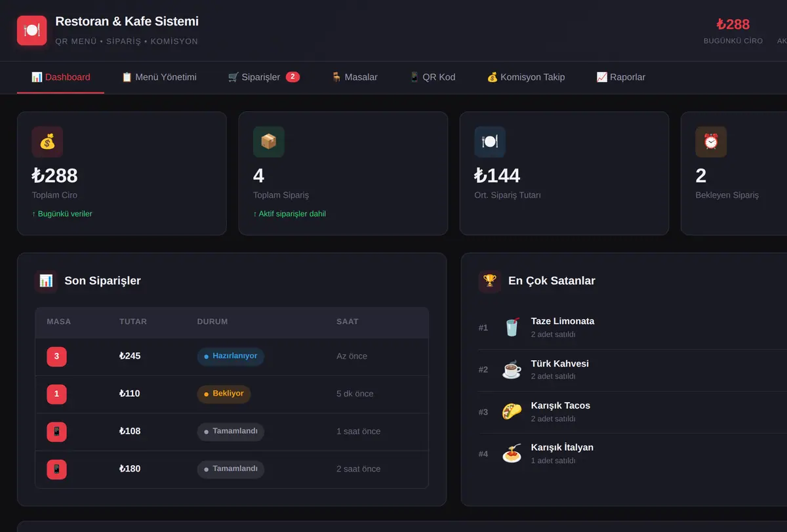Go to the QR Kod tab
This screenshot has width=787, height=532.
click(x=432, y=77)
